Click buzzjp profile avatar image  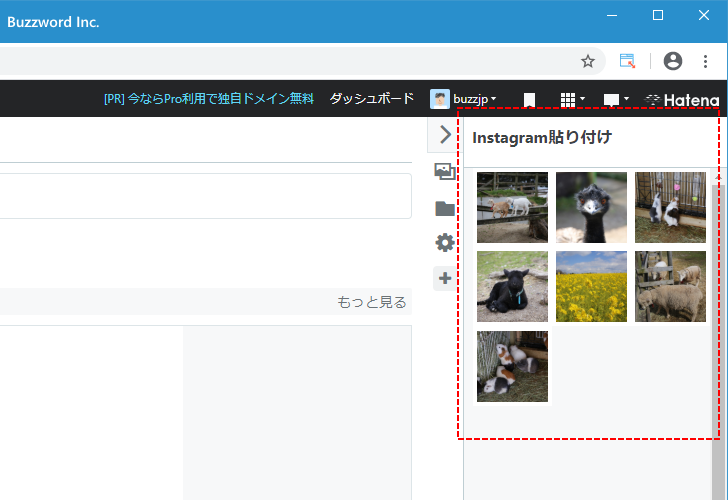coord(440,99)
